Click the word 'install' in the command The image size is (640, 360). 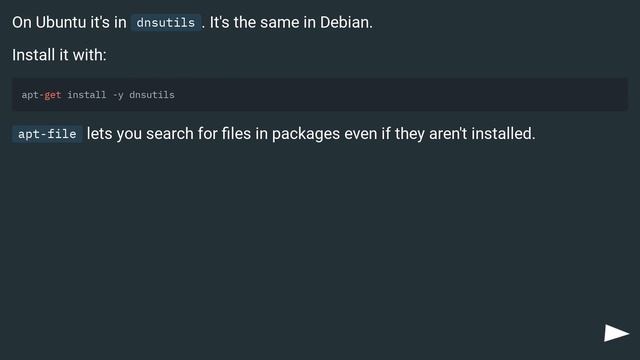tap(87, 95)
